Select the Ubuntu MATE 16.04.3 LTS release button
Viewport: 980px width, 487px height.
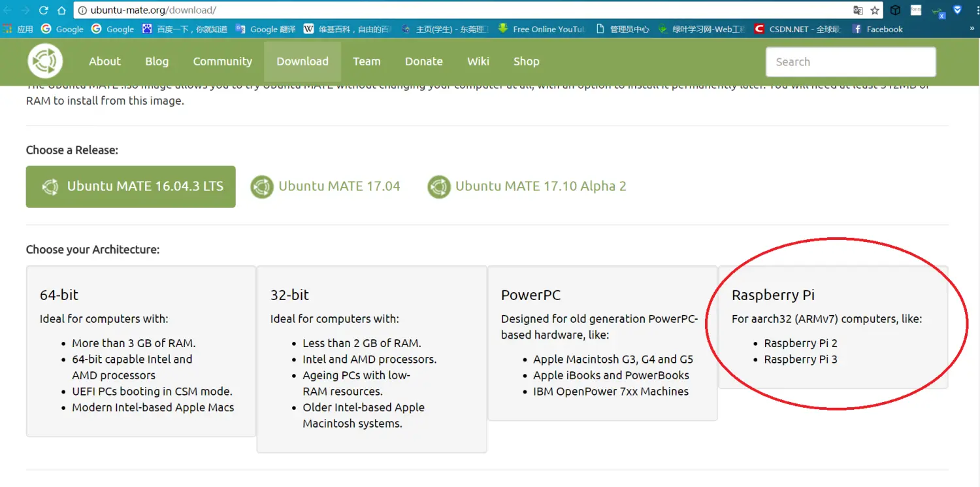(131, 186)
